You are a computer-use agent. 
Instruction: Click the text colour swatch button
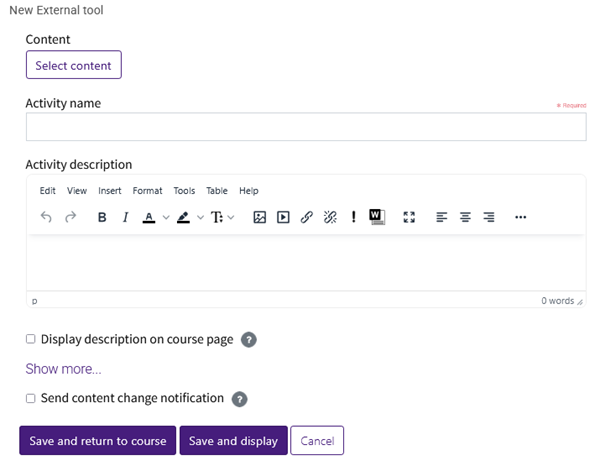[149, 217]
